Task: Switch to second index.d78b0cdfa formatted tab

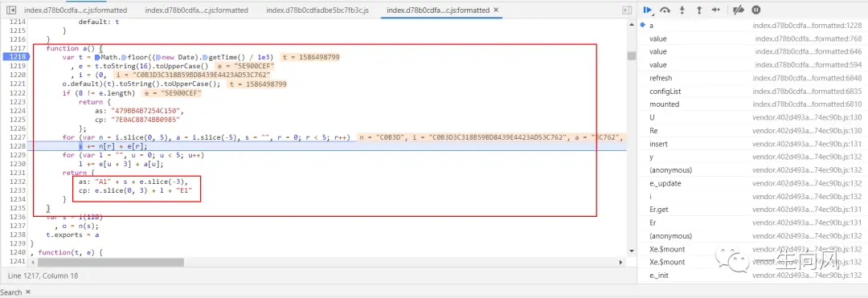Action: pyautogui.click(x=196, y=10)
